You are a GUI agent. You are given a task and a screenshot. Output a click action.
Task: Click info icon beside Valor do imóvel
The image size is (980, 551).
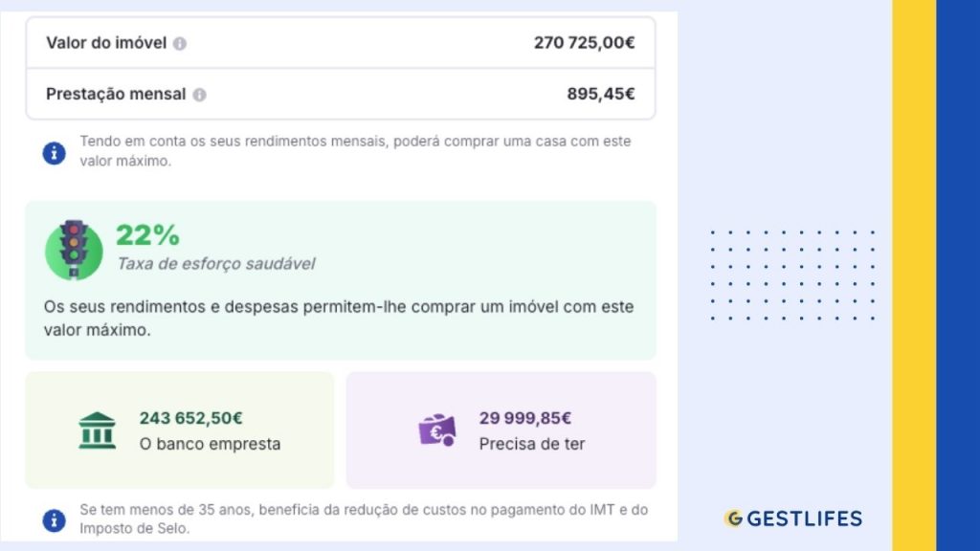[x=179, y=44]
